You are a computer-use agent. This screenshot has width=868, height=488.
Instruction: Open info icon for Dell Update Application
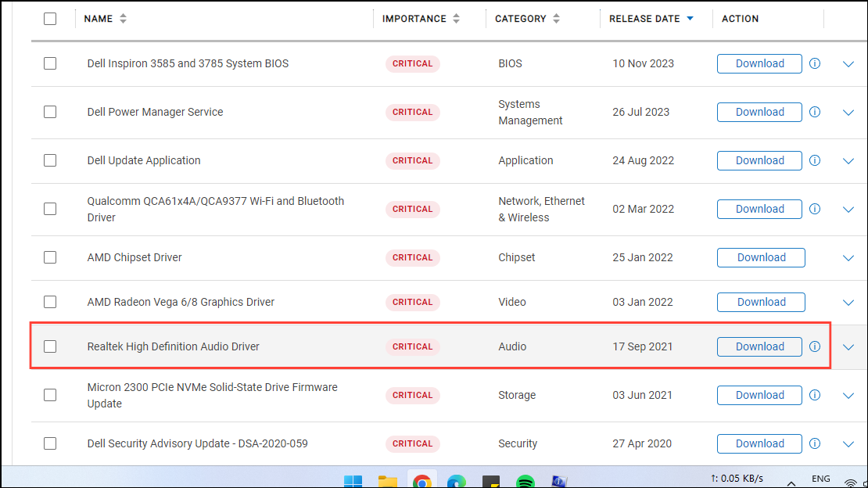[815, 160]
